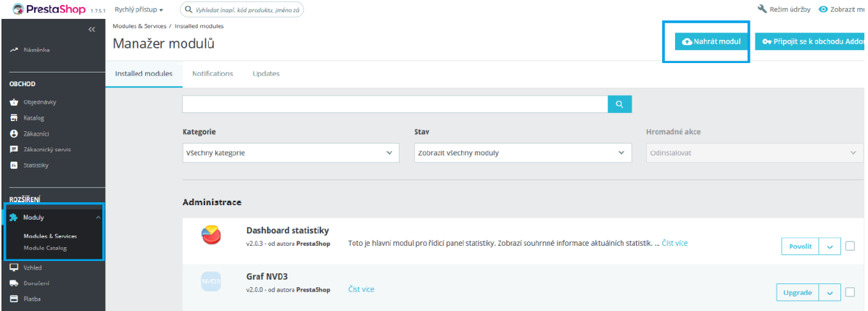868x311 pixels.
Task: Click the module search input field
Action: [x=394, y=104]
